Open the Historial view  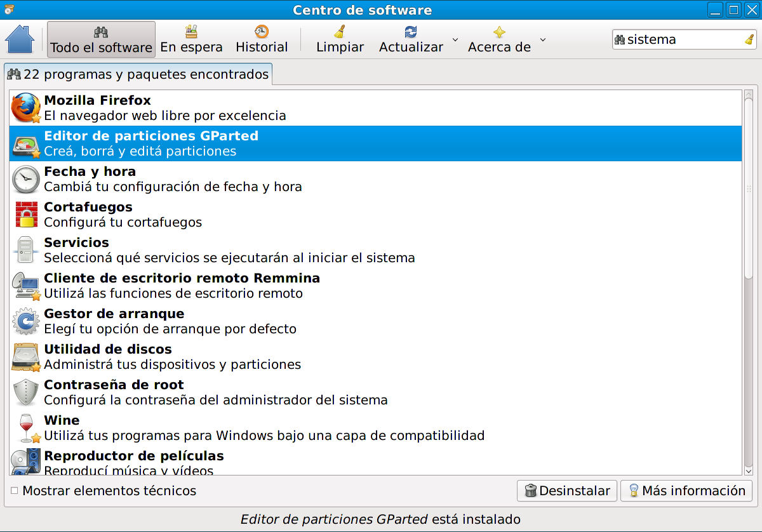click(262, 39)
